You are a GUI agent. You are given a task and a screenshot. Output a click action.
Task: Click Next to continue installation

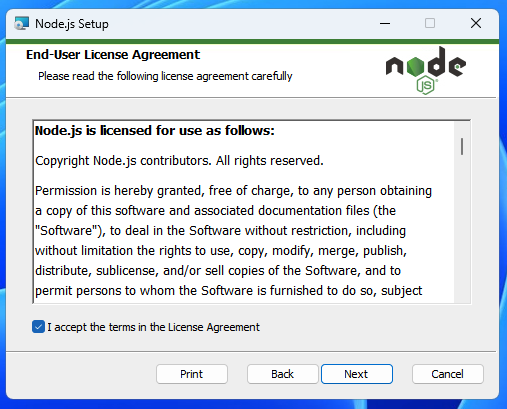tap(357, 374)
